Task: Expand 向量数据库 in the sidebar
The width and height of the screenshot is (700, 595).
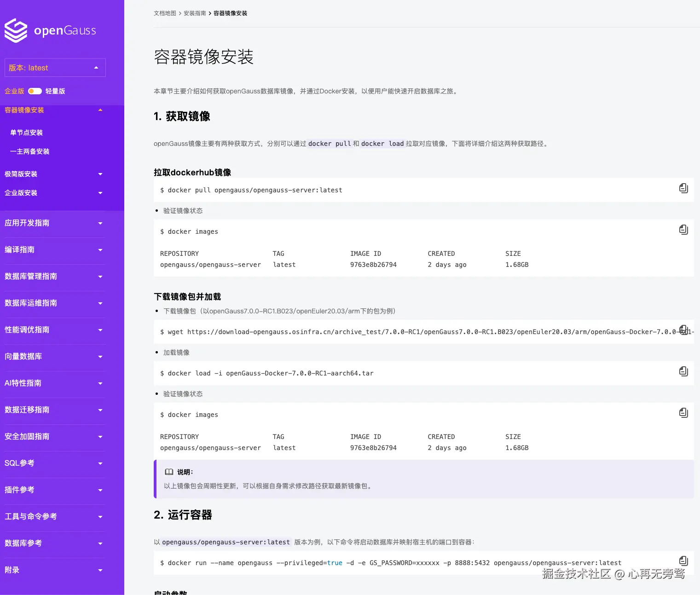Action: [100, 357]
